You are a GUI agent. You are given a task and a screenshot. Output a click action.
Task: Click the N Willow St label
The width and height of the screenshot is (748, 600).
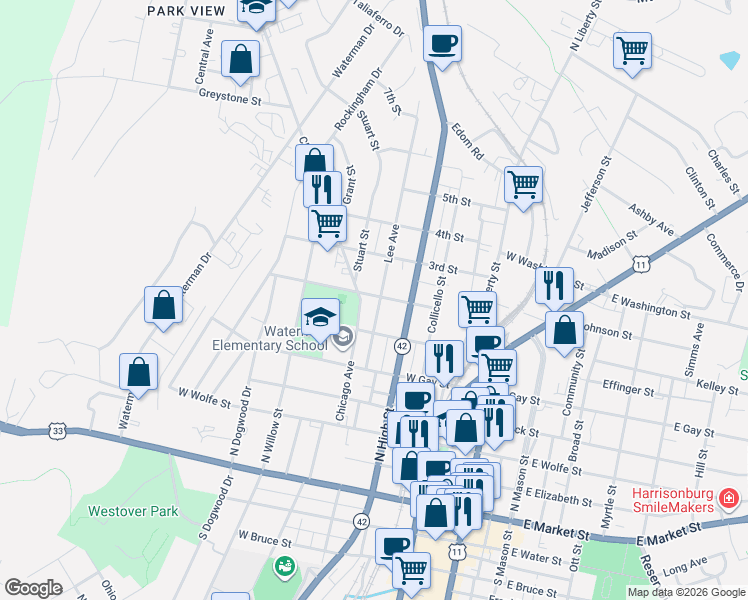coord(272,435)
